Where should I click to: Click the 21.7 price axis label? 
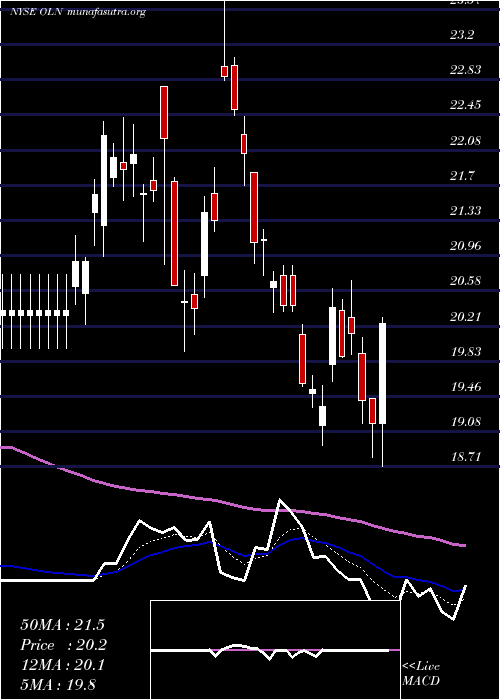(462, 176)
